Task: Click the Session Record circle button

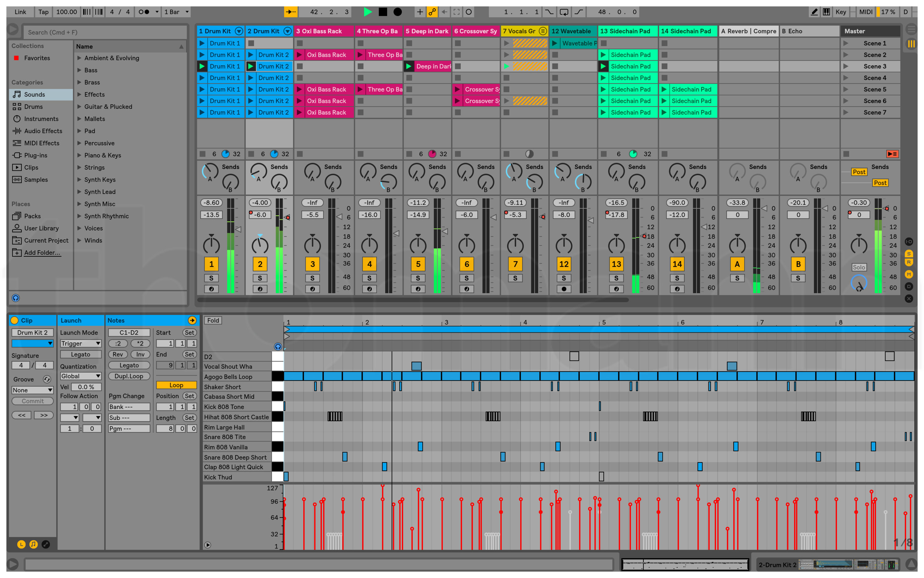Action: pyautogui.click(x=469, y=12)
